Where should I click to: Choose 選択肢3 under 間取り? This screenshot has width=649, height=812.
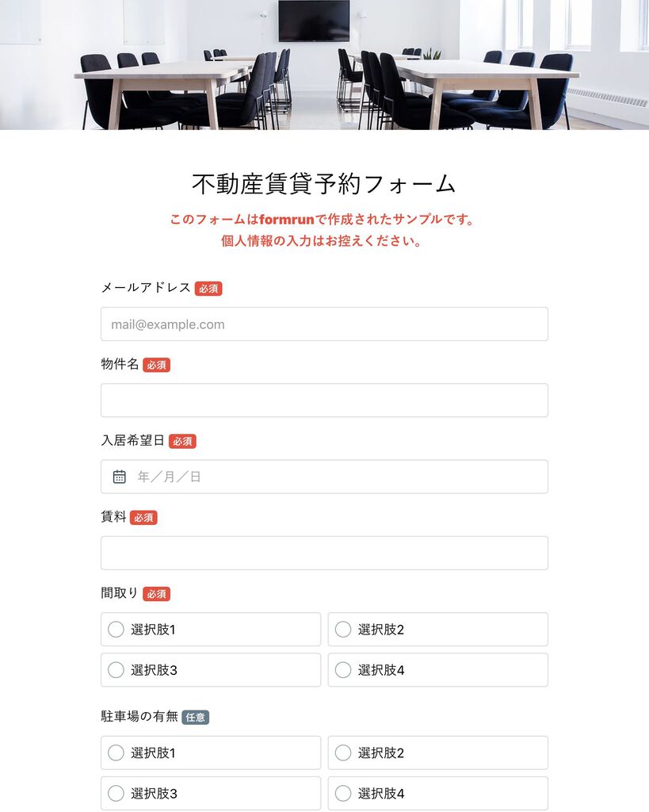[211, 669]
